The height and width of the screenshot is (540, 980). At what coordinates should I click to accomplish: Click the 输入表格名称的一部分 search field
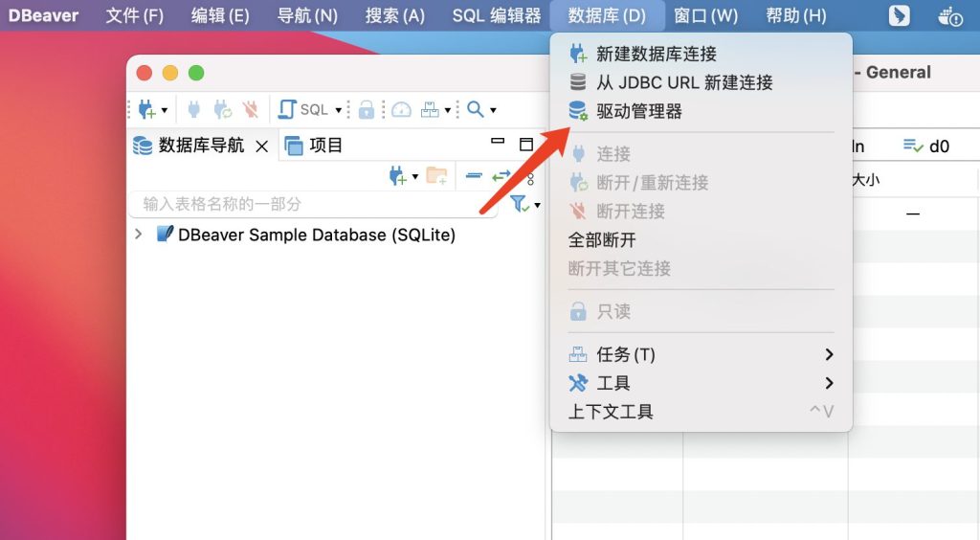(x=314, y=204)
